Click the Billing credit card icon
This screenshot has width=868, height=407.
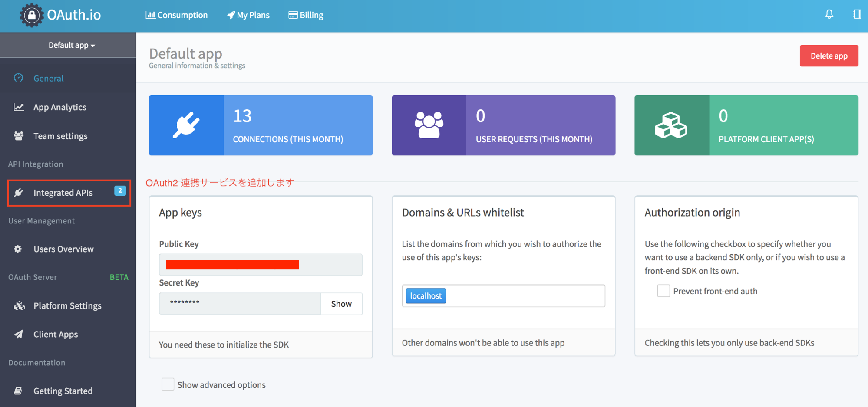click(293, 15)
